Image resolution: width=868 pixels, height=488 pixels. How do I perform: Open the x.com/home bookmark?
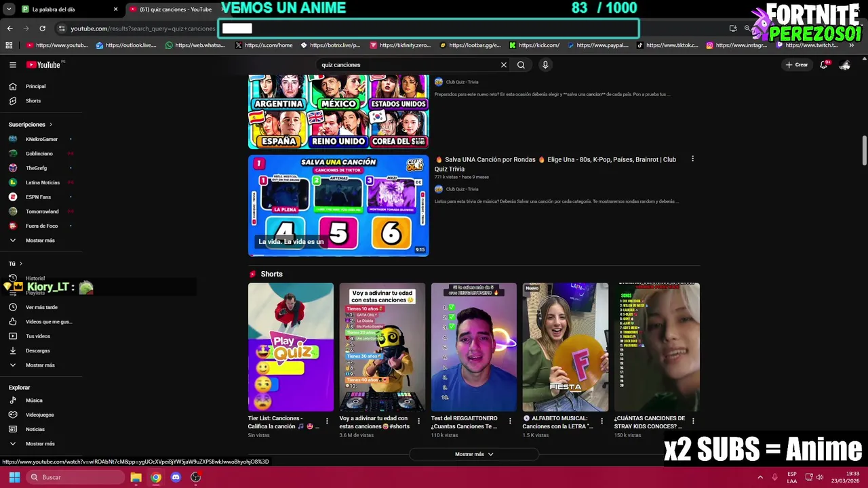point(264,45)
